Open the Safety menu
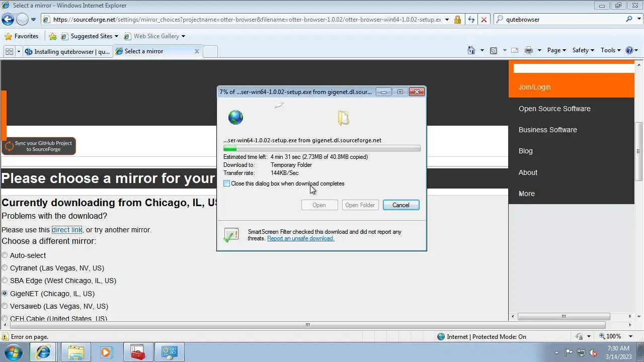The width and height of the screenshot is (644, 362). pyautogui.click(x=583, y=50)
